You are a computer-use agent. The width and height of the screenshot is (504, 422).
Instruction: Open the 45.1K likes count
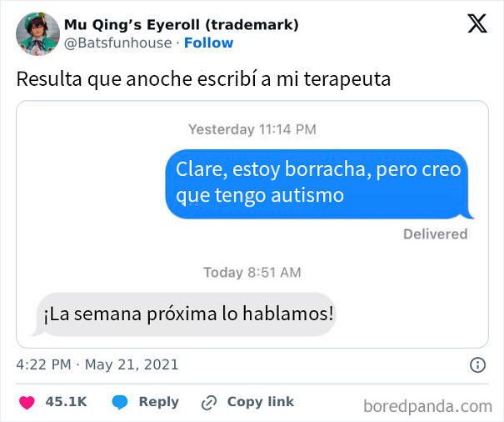[x=66, y=402]
